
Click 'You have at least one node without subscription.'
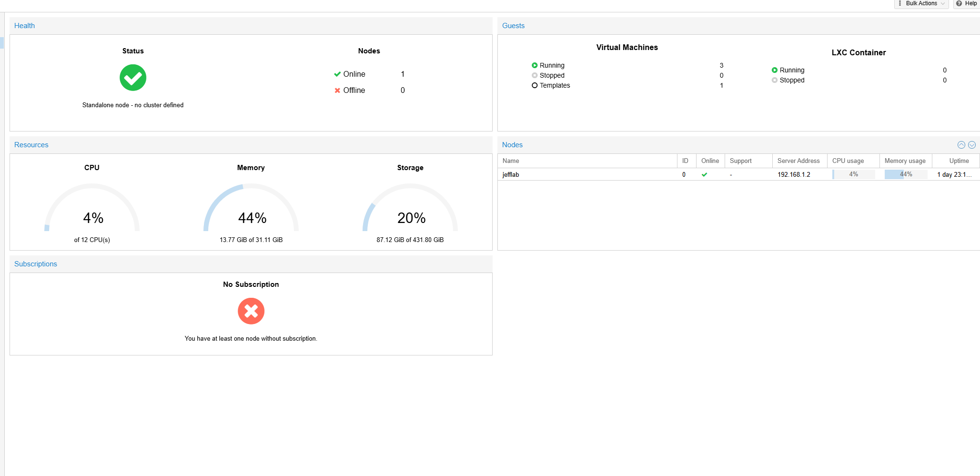tap(251, 339)
